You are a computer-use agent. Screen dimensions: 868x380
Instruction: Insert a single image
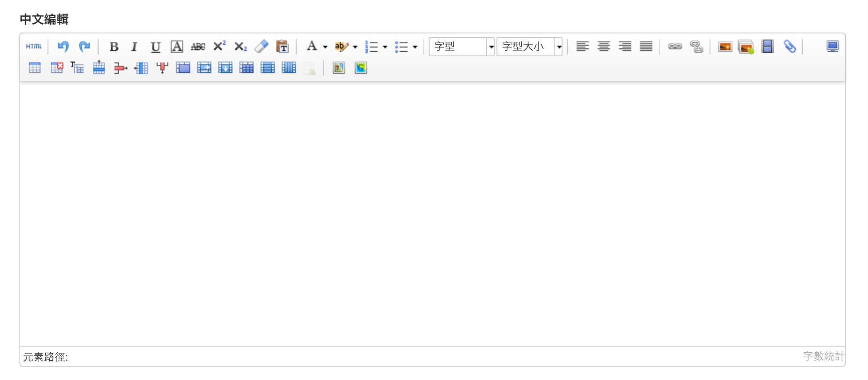click(x=725, y=46)
